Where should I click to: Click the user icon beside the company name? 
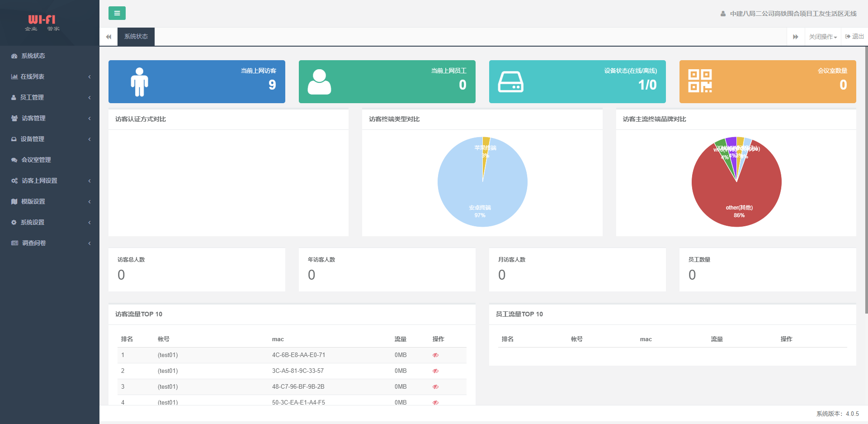pos(723,14)
